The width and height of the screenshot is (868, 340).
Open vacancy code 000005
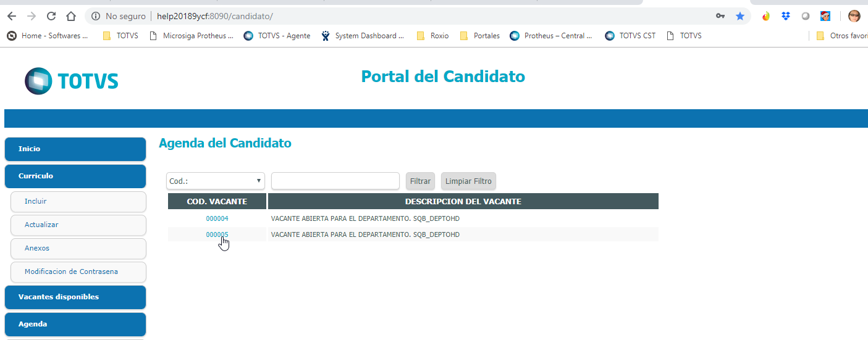pyautogui.click(x=217, y=234)
